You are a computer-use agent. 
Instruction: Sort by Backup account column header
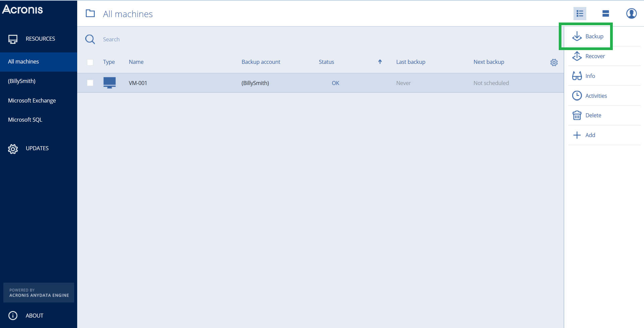click(261, 62)
